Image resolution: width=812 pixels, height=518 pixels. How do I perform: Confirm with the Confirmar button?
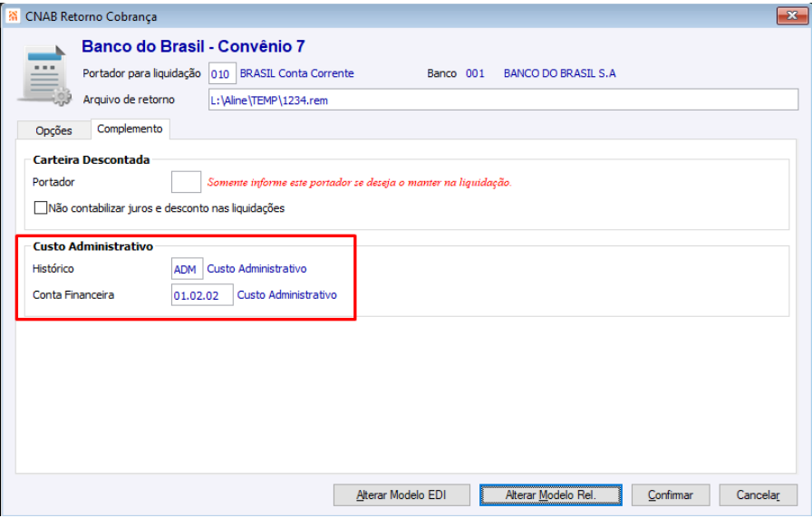click(x=670, y=495)
